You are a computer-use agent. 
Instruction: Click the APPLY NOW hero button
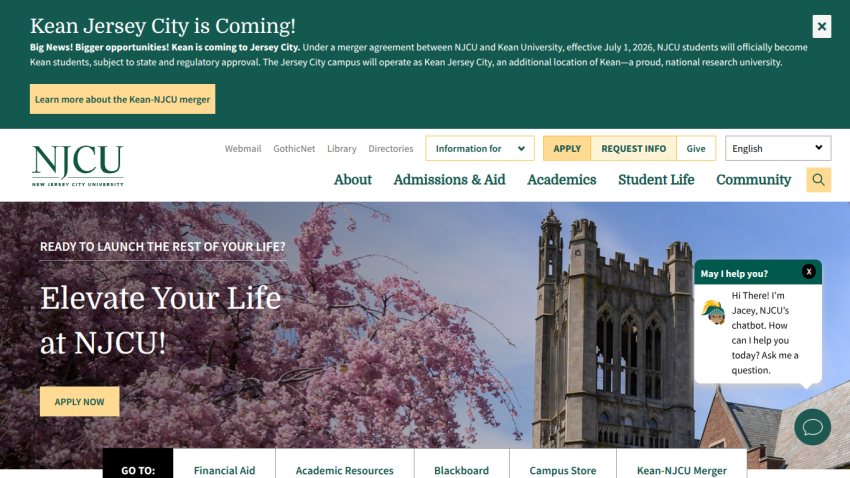[x=80, y=402]
